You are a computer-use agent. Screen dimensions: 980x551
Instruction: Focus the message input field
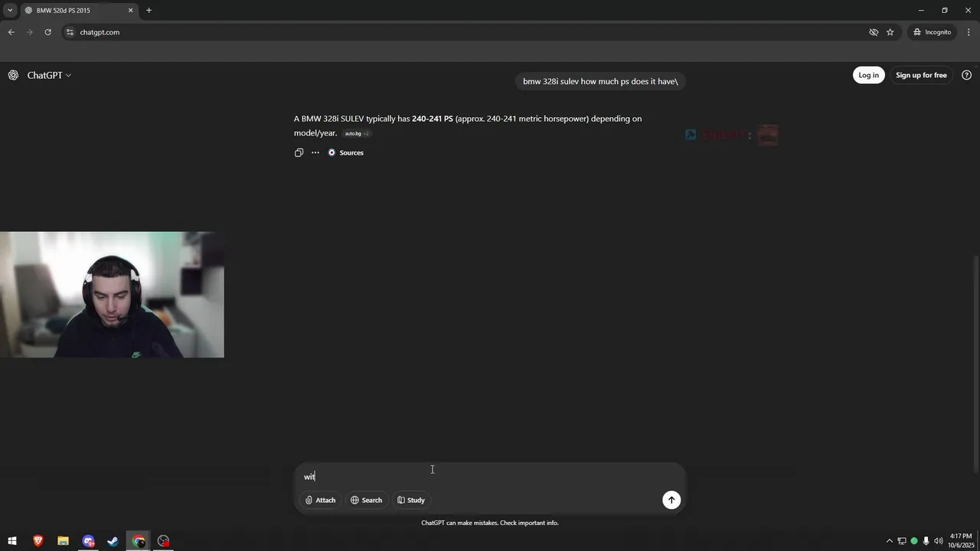490,476
